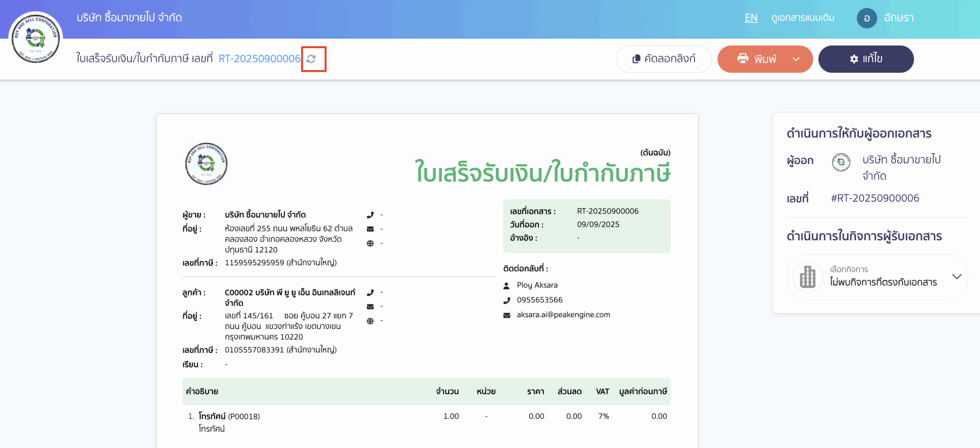Click the คัดลอกลิงก์ button

664,59
